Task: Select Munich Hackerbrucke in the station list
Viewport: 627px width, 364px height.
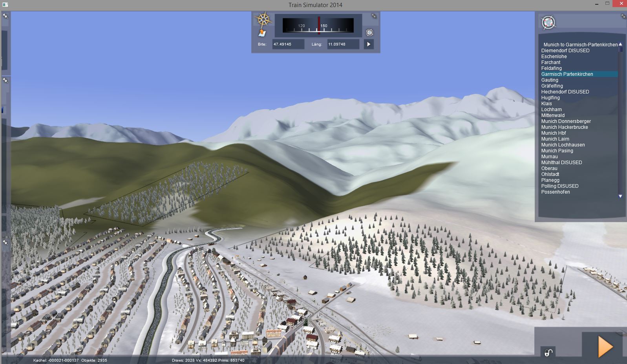Action: tap(565, 127)
